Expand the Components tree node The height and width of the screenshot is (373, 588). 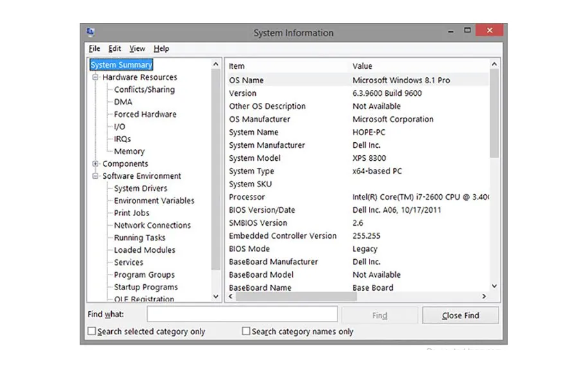click(96, 164)
